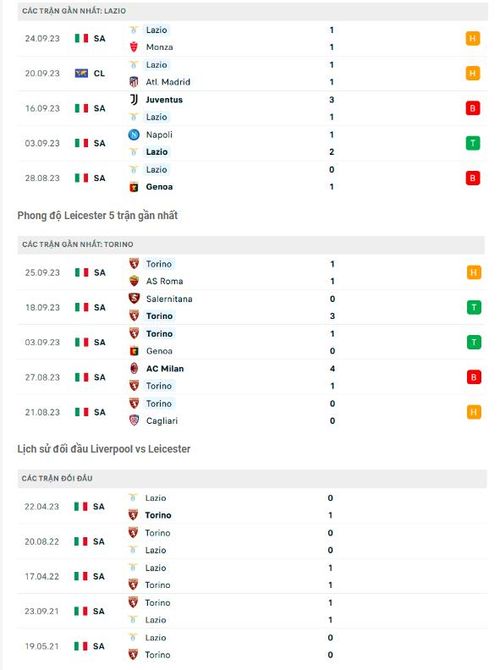The image size is (500, 670).
Task: Click the Atl. Madrid crest icon
Action: point(134,82)
